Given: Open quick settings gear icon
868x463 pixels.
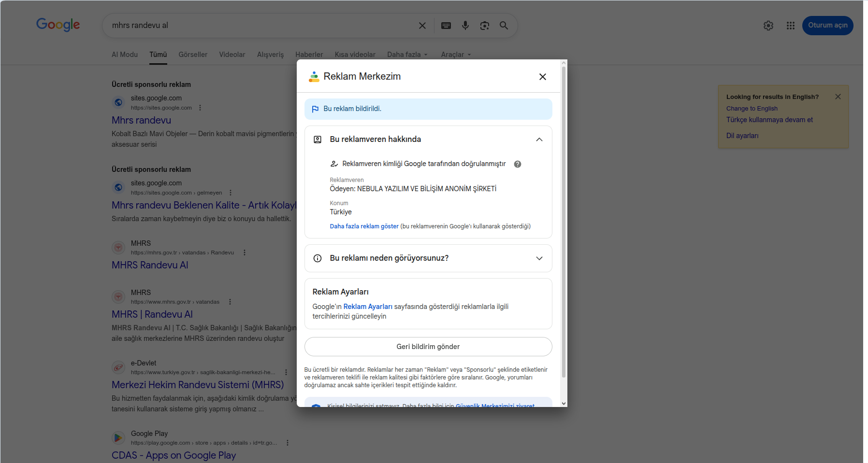Looking at the screenshot, I should point(768,26).
